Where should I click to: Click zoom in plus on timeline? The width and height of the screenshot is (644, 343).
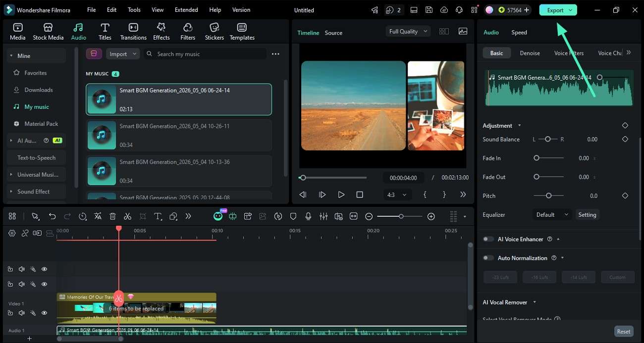(x=431, y=216)
